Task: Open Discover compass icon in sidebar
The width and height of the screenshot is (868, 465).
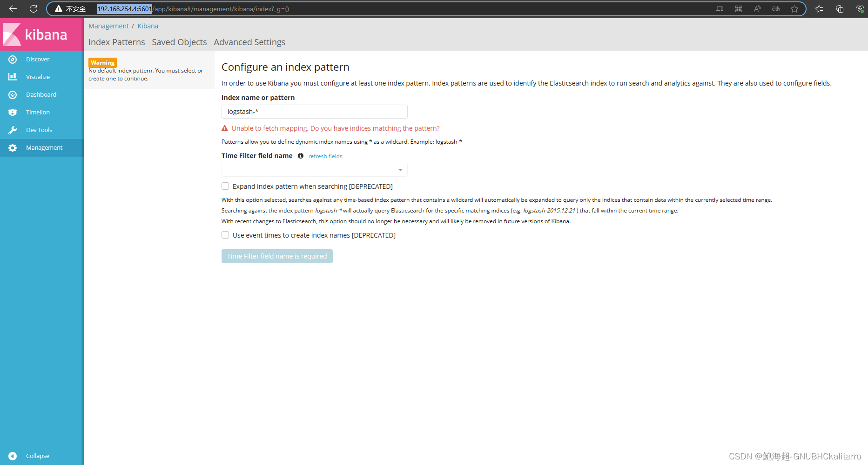Action: pyautogui.click(x=13, y=60)
